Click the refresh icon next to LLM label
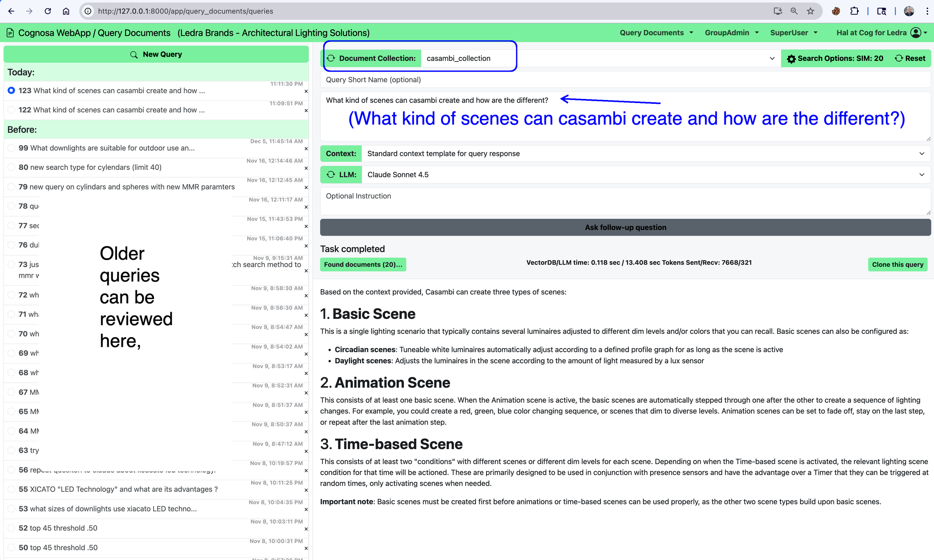Image resolution: width=934 pixels, height=560 pixels. coord(331,174)
